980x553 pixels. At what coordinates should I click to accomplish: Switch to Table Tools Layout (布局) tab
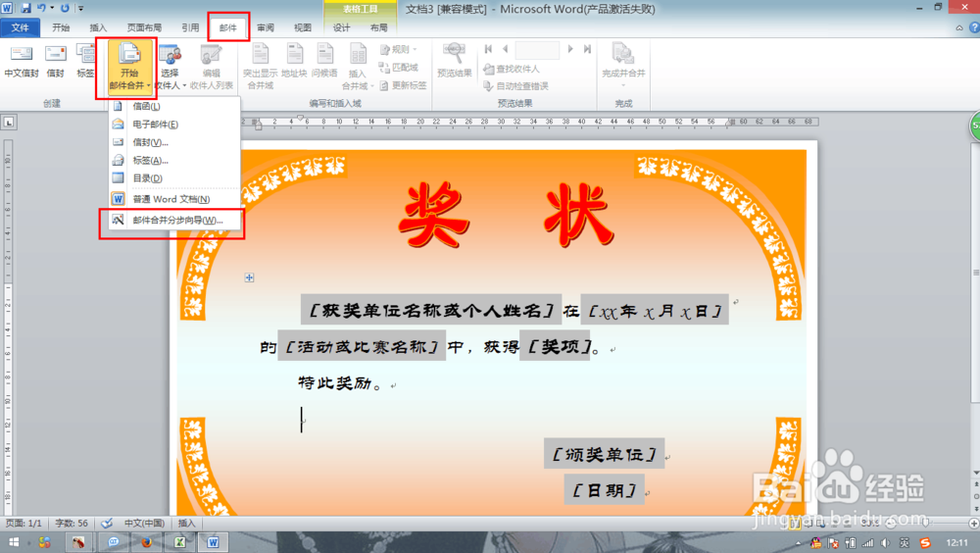point(378,27)
